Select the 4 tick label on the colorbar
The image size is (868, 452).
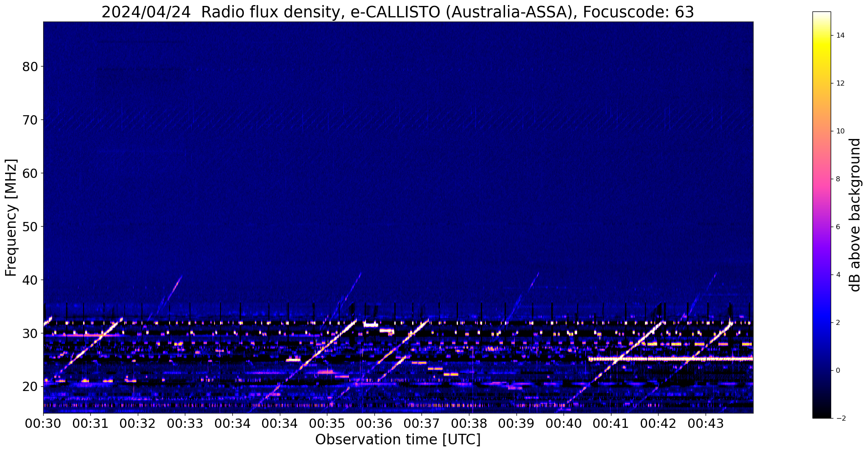tap(837, 275)
